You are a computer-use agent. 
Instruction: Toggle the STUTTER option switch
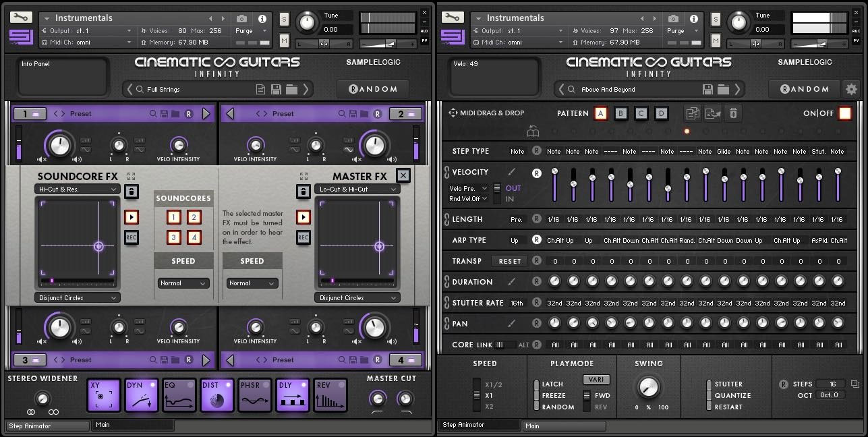[x=709, y=384]
